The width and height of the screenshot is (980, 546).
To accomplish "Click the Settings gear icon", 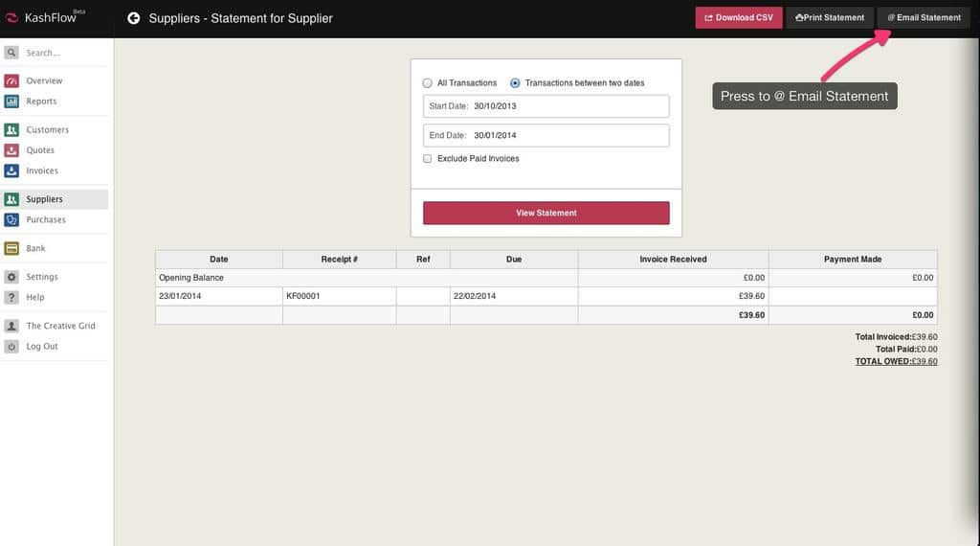I will pyautogui.click(x=11, y=277).
